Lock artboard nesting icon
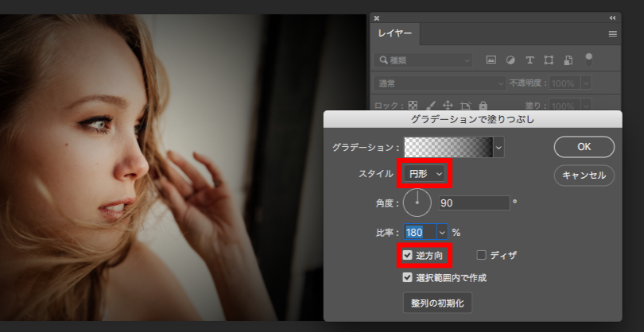The image size is (644, 332). 465,106
